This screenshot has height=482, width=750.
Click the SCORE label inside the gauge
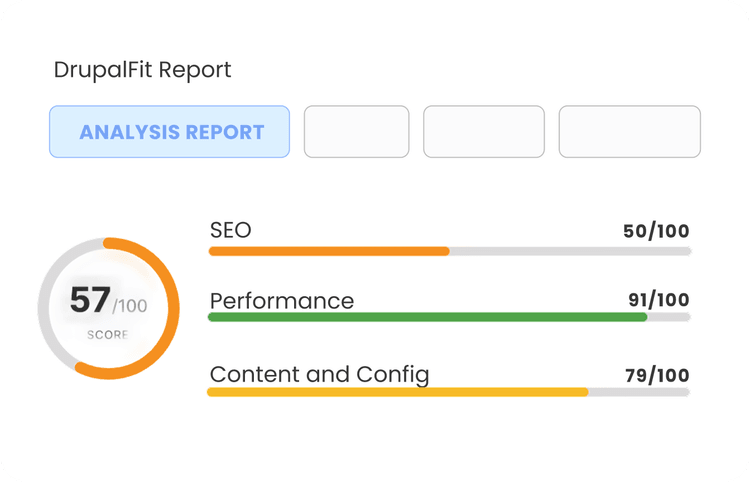click(x=108, y=334)
